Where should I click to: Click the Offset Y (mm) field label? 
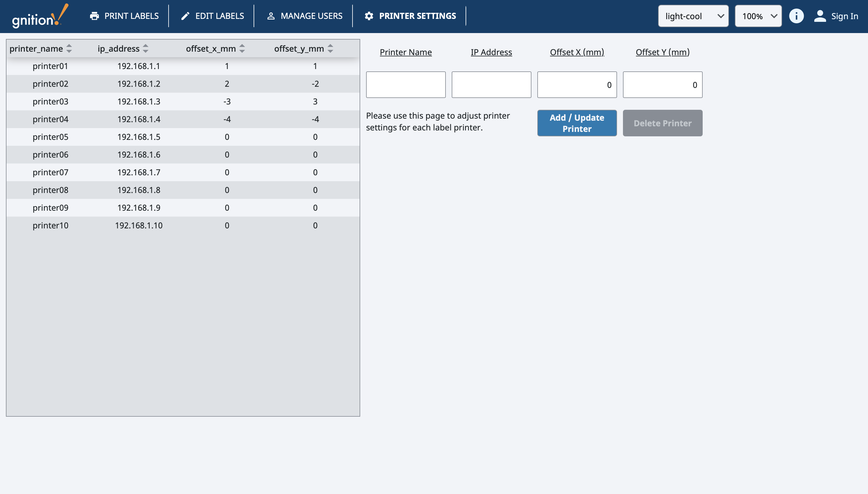pyautogui.click(x=663, y=52)
